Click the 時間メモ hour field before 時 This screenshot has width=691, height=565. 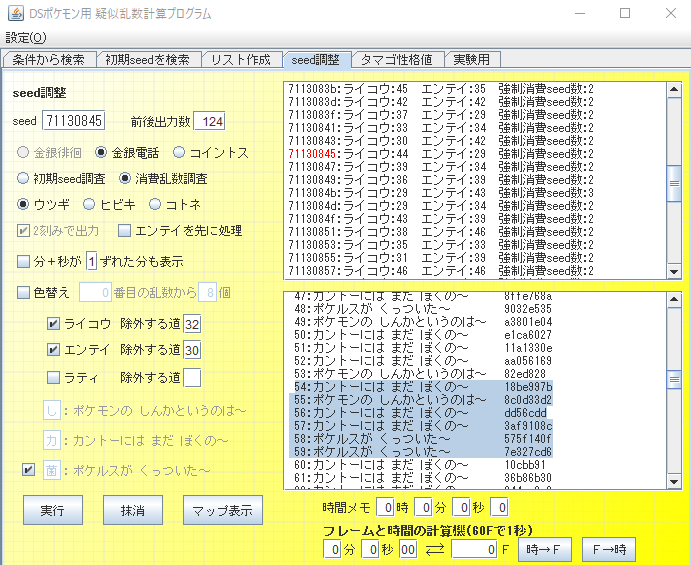385,508
